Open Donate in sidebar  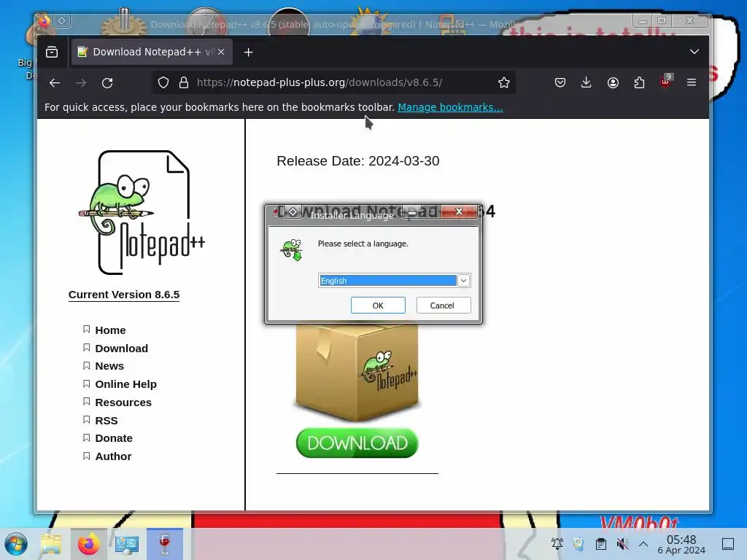[x=114, y=438]
